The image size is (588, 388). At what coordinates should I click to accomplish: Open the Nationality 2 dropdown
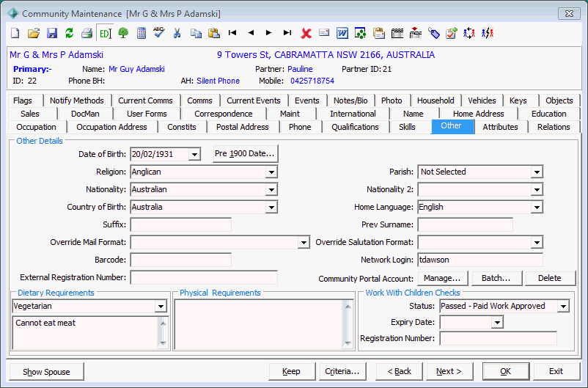coord(537,189)
